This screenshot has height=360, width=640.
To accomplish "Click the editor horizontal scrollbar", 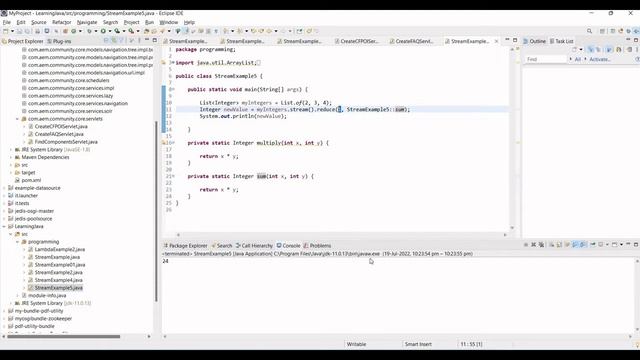I will [342, 235].
